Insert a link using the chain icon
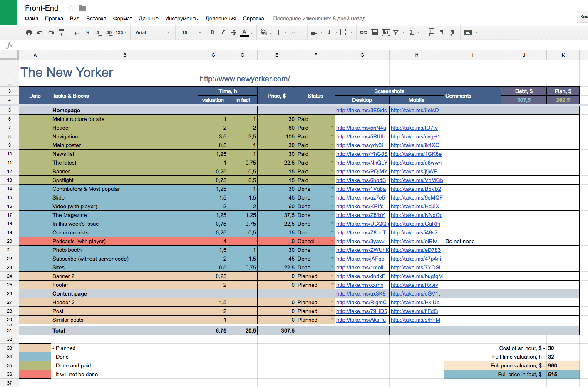588x387 pixels. (x=363, y=32)
